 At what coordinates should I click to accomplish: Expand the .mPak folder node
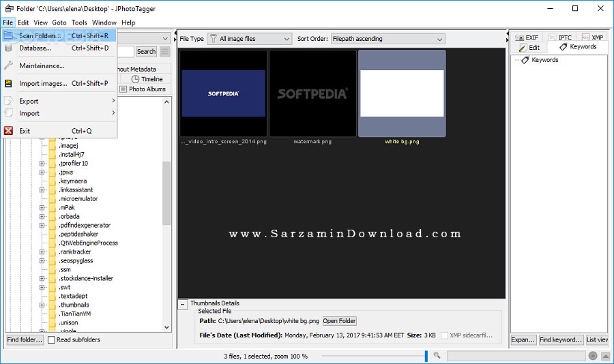(42, 207)
